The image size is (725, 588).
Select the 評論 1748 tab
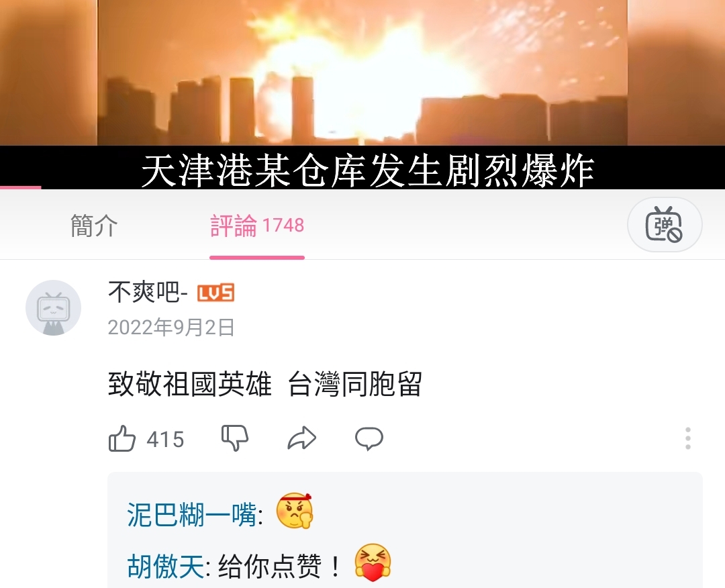257,226
